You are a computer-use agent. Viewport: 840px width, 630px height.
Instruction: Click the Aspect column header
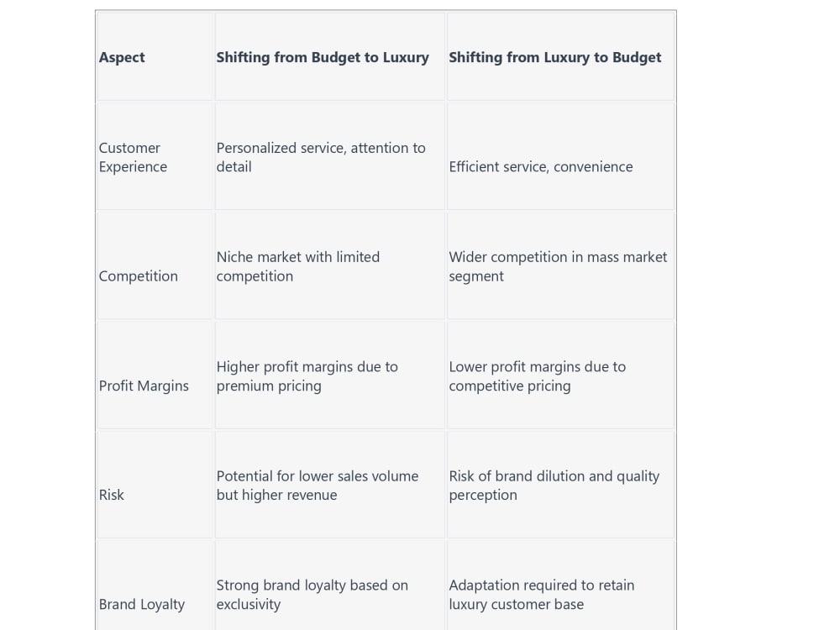point(122,57)
